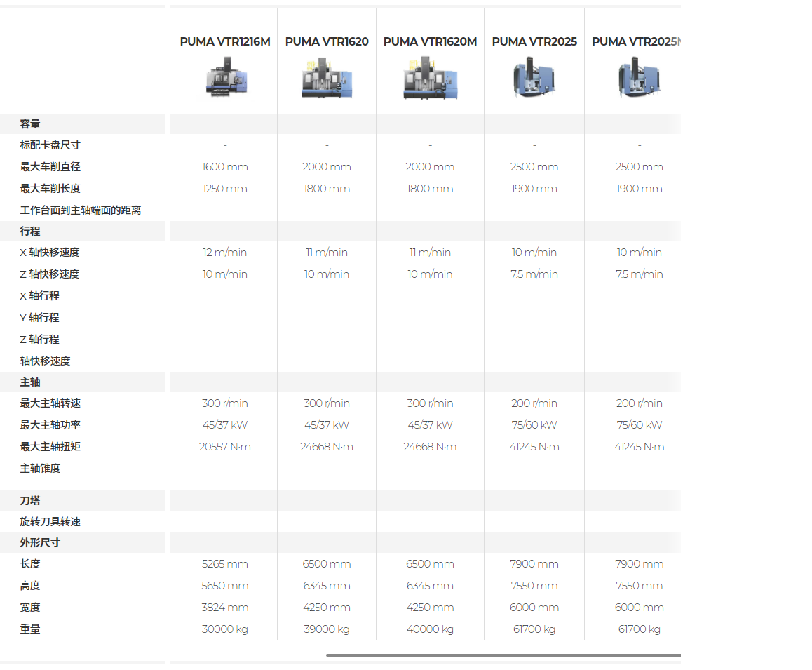Select the 外形尺寸 section header
This screenshot has width=812, height=670.
(40, 542)
